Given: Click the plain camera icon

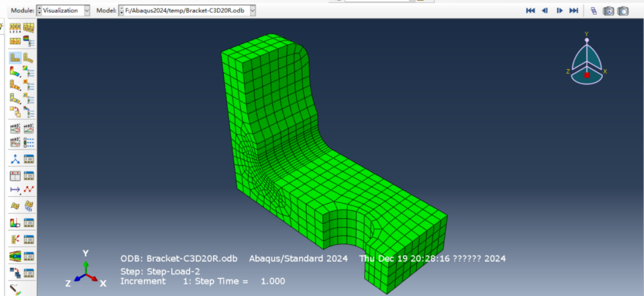Looking at the screenshot, I should coord(623,11).
